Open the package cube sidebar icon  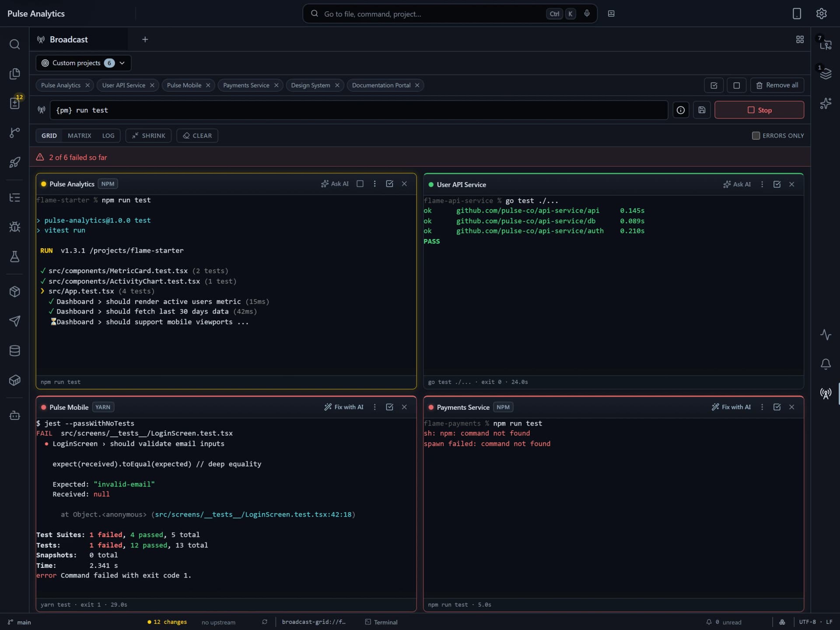pyautogui.click(x=14, y=292)
